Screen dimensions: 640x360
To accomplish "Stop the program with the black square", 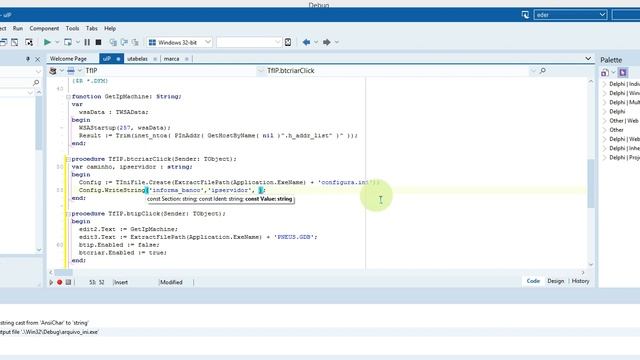I will pos(98,42).
